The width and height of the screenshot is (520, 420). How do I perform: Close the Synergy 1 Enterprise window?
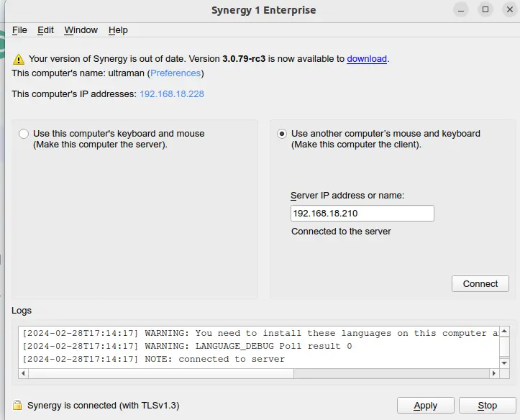(x=510, y=9)
